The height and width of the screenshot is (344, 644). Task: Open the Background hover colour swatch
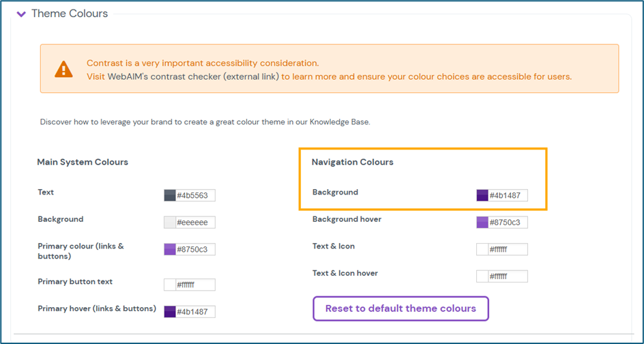pos(482,223)
